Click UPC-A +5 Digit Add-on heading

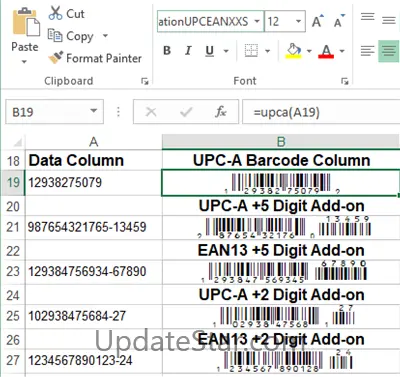point(281,206)
